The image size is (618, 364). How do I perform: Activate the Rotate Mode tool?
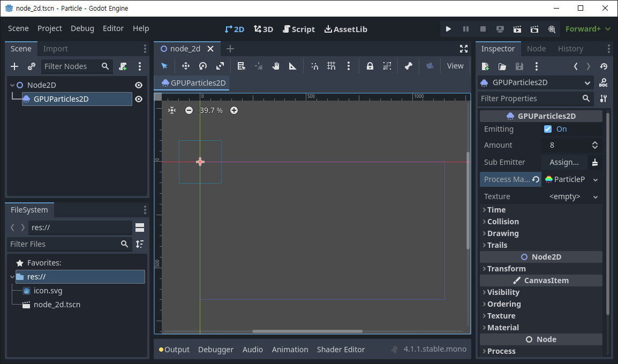tap(203, 66)
